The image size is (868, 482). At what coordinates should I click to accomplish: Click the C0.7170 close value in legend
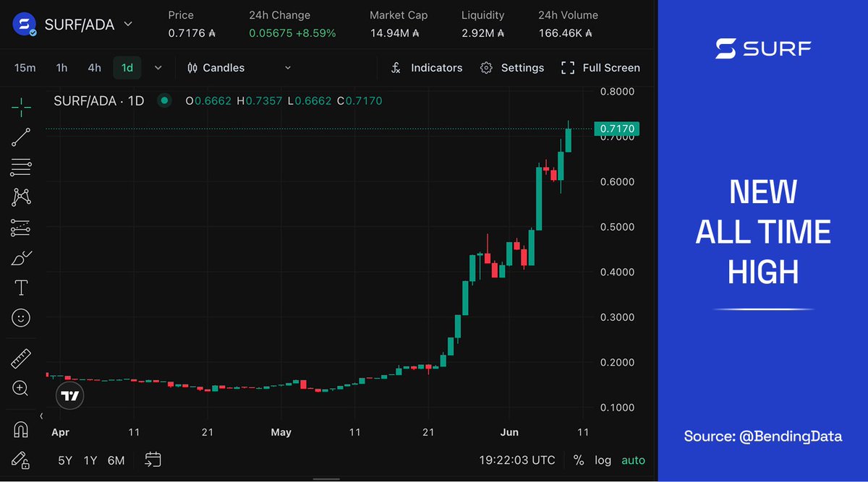tap(359, 101)
